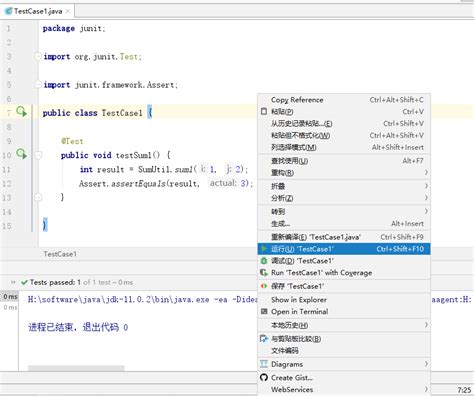Select 生成... generate menu entry
This screenshot has width=474, height=396.
tap(344, 224)
